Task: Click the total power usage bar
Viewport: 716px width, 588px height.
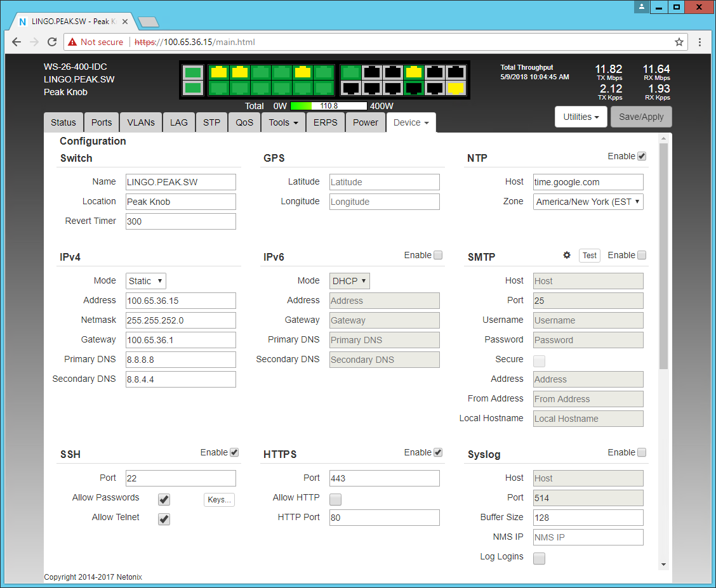Action: (x=328, y=106)
